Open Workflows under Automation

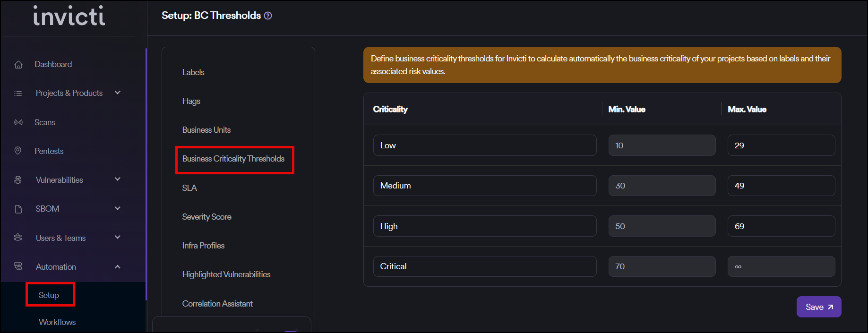[x=57, y=322]
